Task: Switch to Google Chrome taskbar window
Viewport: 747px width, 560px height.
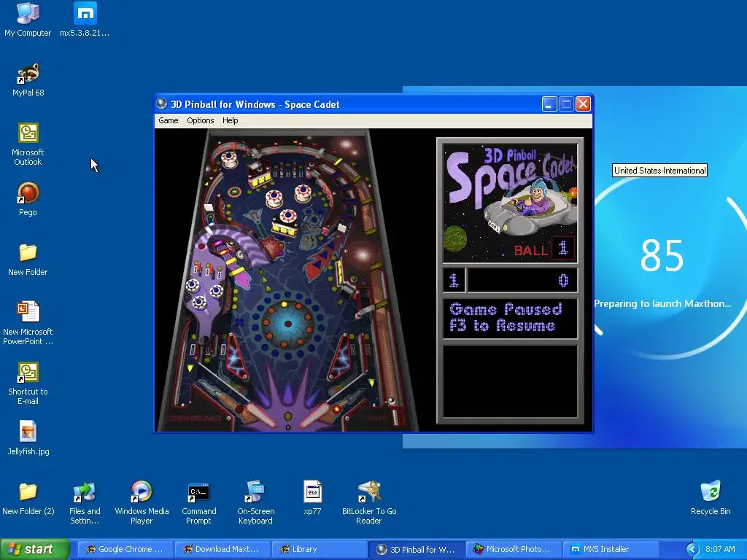Action: coord(125,549)
